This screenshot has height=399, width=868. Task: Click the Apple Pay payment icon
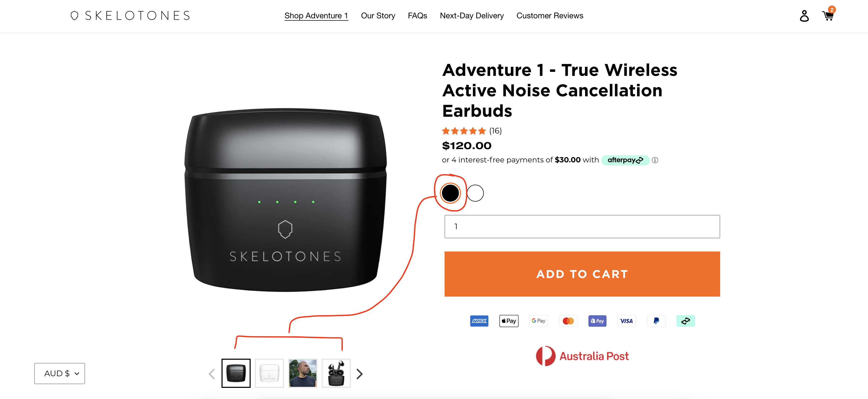pos(509,321)
